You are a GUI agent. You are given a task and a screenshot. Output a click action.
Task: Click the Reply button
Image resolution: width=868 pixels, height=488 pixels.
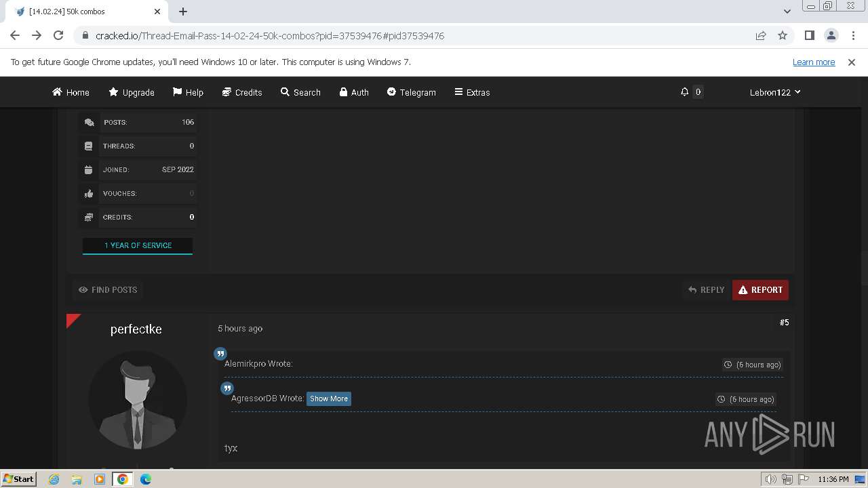coord(706,290)
